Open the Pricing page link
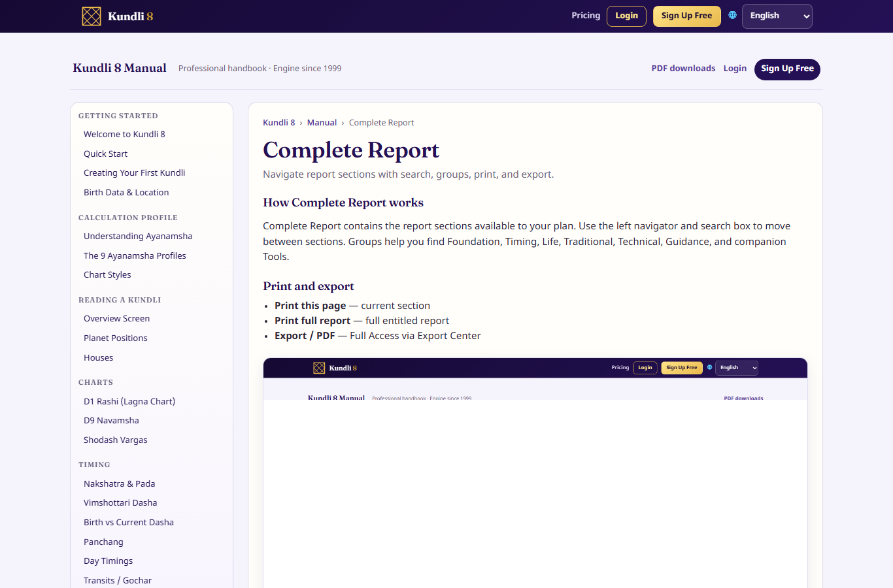 click(586, 16)
